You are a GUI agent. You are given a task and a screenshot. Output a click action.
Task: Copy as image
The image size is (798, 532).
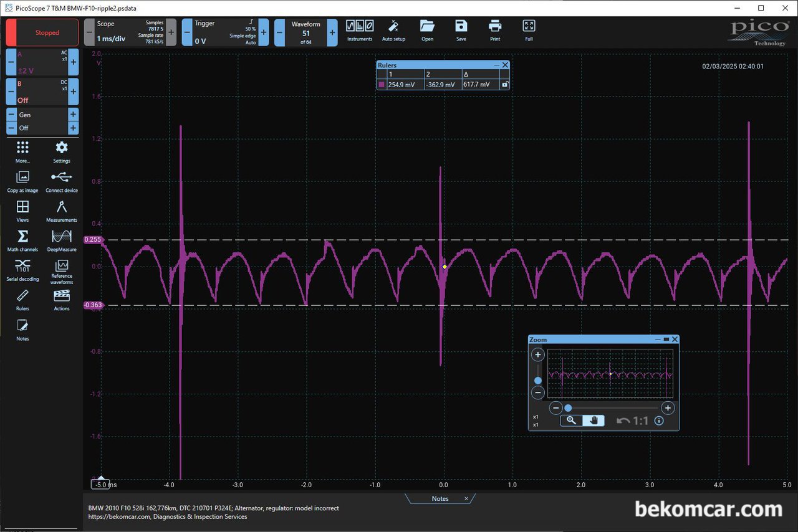coord(22,181)
